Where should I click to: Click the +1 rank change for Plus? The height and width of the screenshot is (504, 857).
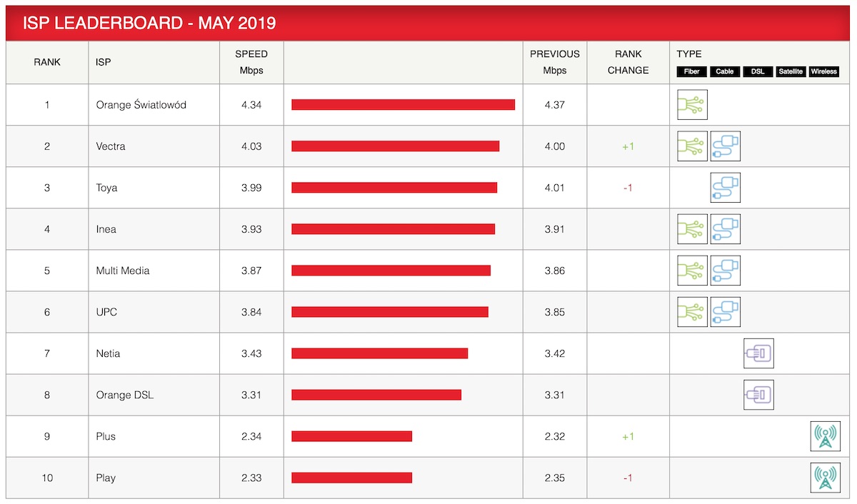coord(628,436)
